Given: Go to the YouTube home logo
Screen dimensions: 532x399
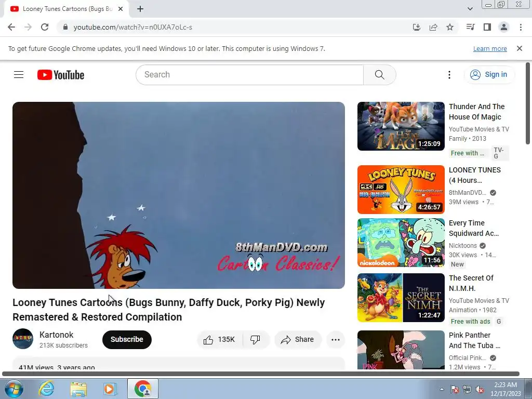Looking at the screenshot, I should [x=61, y=75].
